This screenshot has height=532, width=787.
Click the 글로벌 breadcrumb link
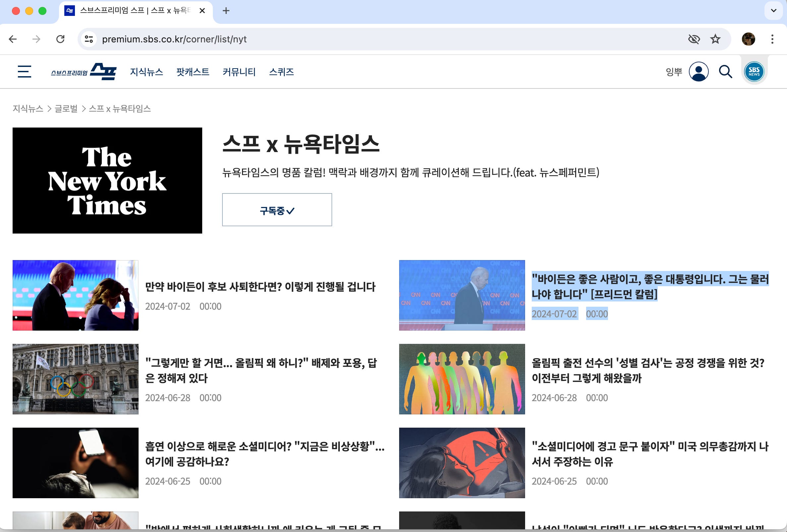coord(66,109)
